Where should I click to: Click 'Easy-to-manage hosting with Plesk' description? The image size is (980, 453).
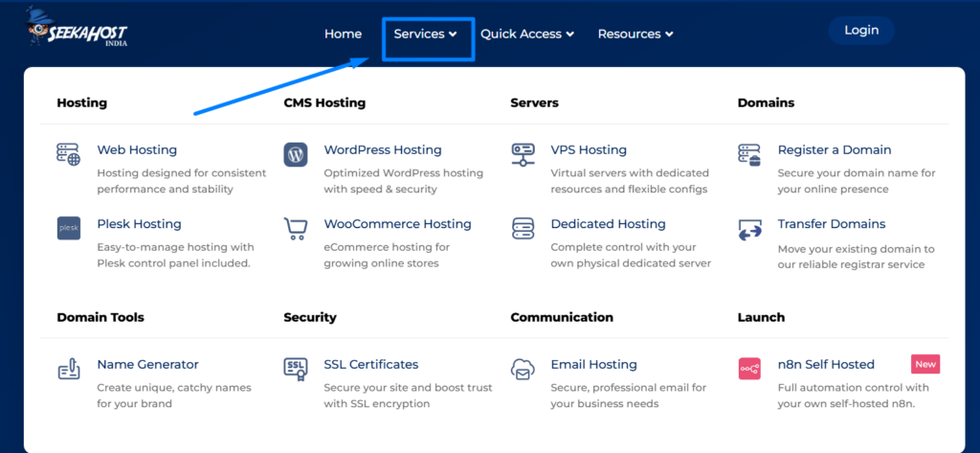tap(176, 256)
